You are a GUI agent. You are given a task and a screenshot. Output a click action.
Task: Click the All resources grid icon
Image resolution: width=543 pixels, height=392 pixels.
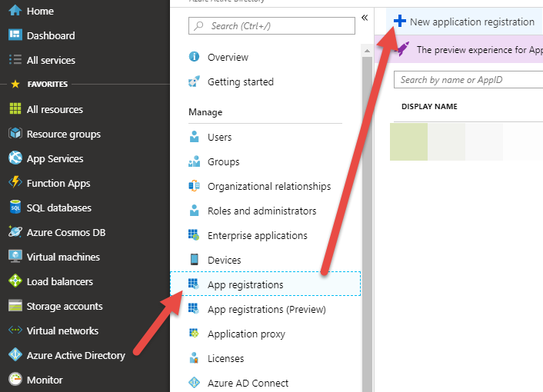tap(15, 108)
